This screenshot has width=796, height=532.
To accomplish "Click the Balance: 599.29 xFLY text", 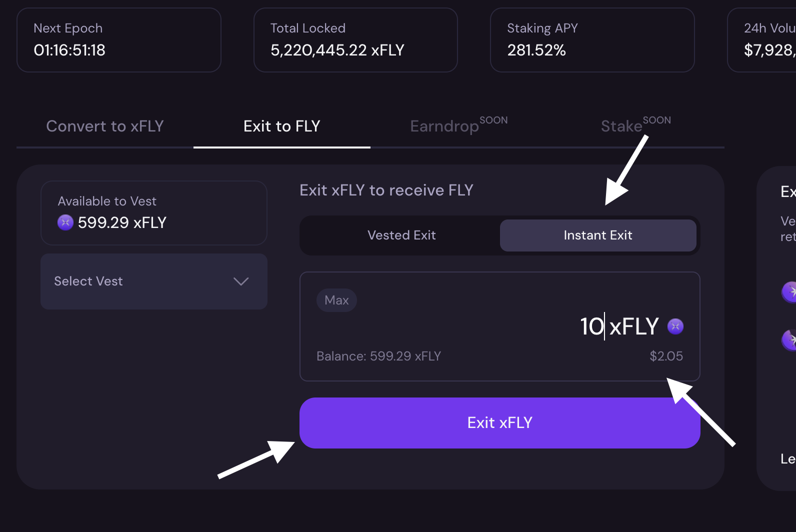I will (378, 356).
